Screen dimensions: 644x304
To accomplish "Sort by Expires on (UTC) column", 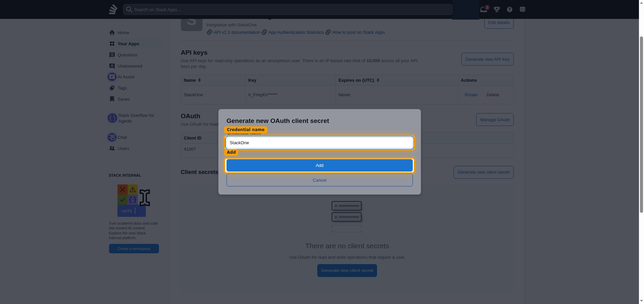I will [x=359, y=80].
